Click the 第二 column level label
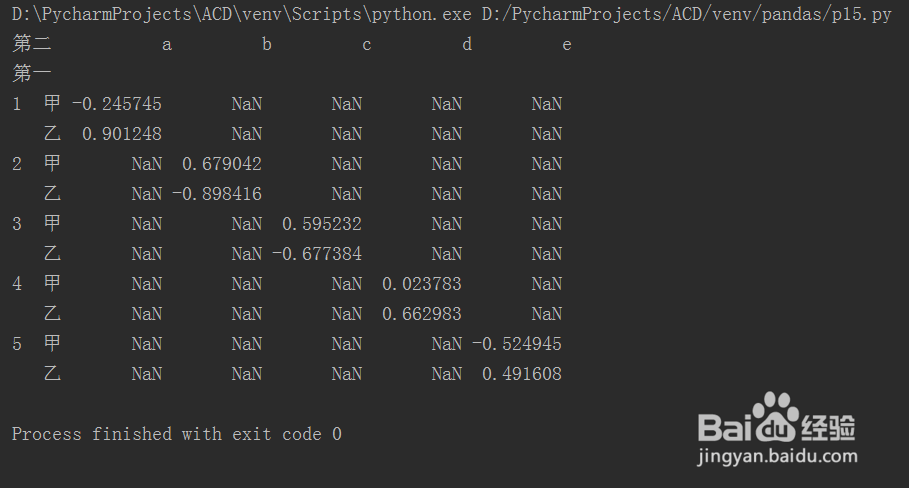The image size is (909, 488). pos(31,43)
